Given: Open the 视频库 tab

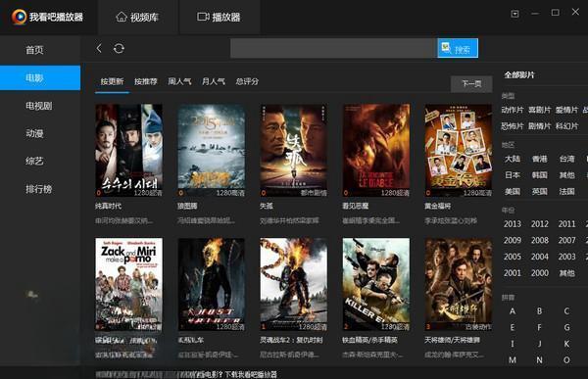Looking at the screenshot, I should pos(137,18).
